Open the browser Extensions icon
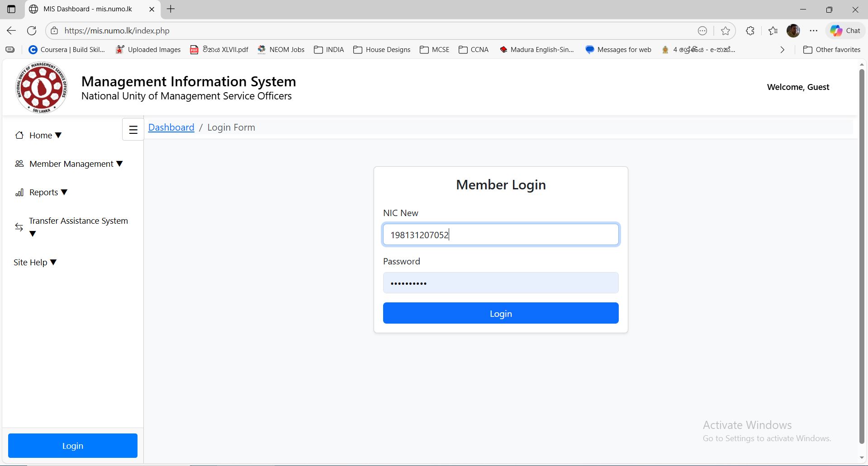This screenshot has width=868, height=466. coord(749,30)
